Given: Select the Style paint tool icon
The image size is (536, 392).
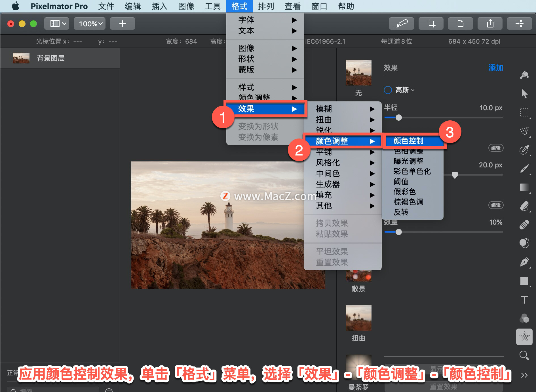Looking at the screenshot, I should coord(524,75).
